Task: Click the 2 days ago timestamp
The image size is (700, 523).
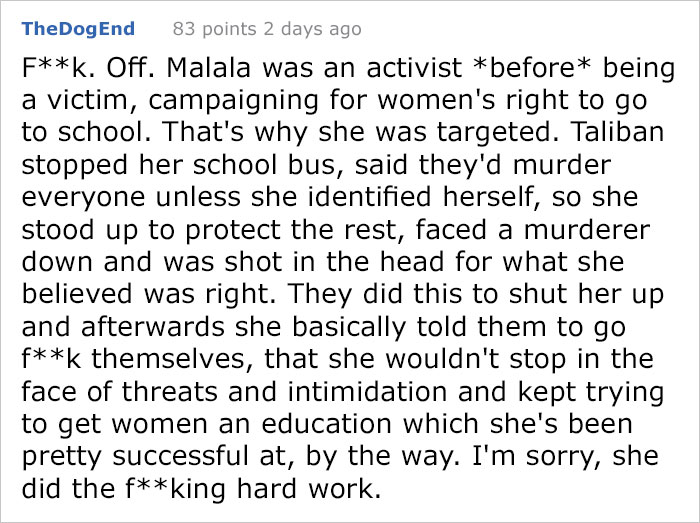Action: 312,29
